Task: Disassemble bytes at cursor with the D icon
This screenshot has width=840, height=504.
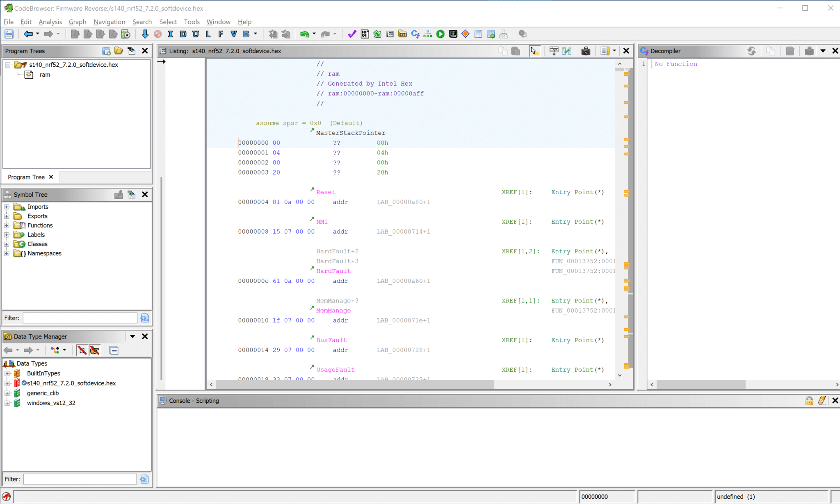Action: 183,34
